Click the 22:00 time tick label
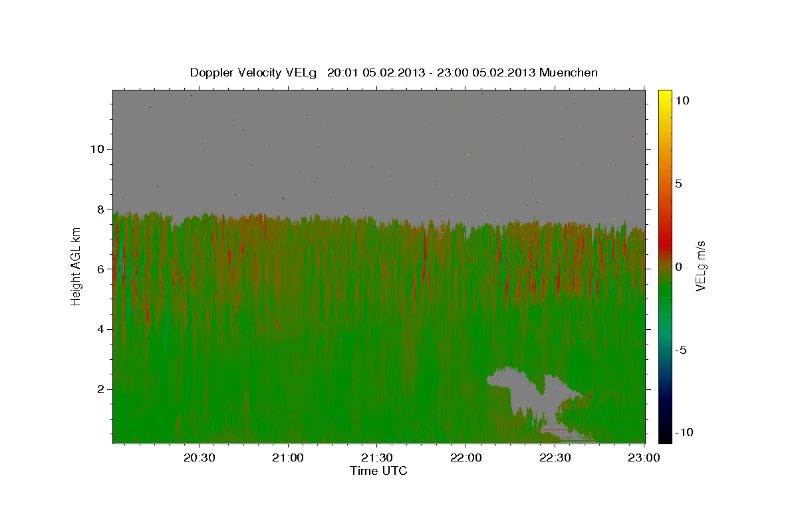 click(466, 458)
